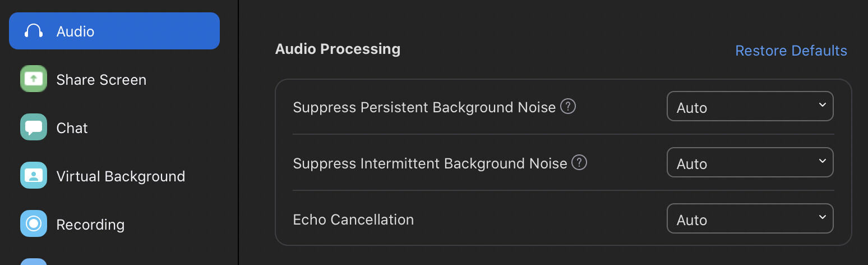Click the Audio Processing section heading
The height and width of the screenshot is (265, 868).
tap(338, 49)
